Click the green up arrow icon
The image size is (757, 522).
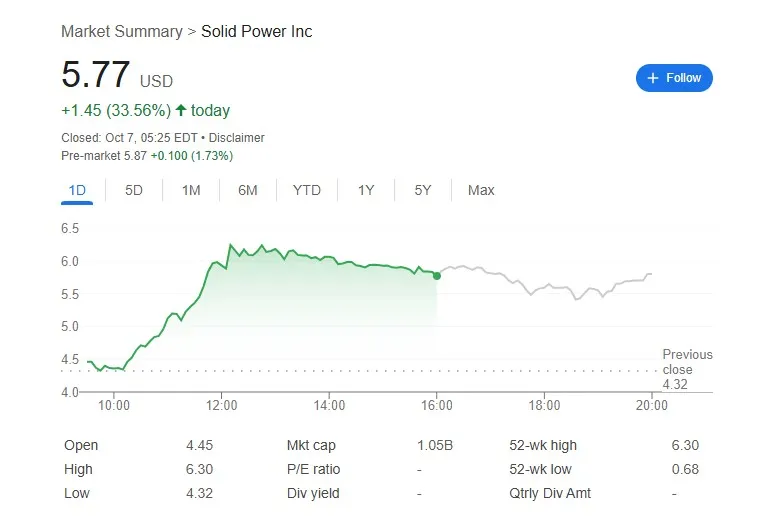coord(181,111)
